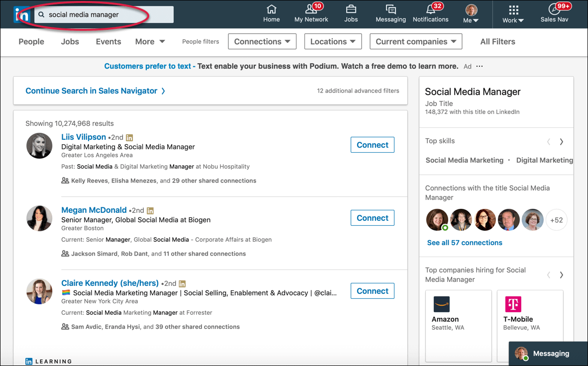
Task: Open All Filters panel
Action: [497, 42]
